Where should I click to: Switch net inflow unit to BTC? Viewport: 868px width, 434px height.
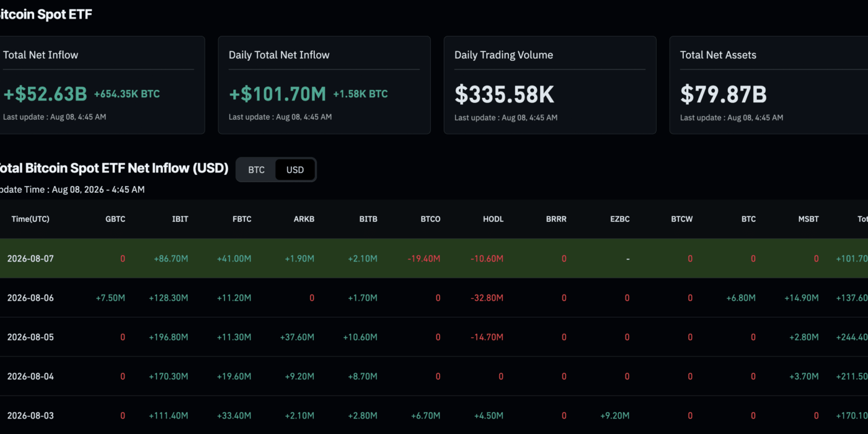pyautogui.click(x=256, y=170)
